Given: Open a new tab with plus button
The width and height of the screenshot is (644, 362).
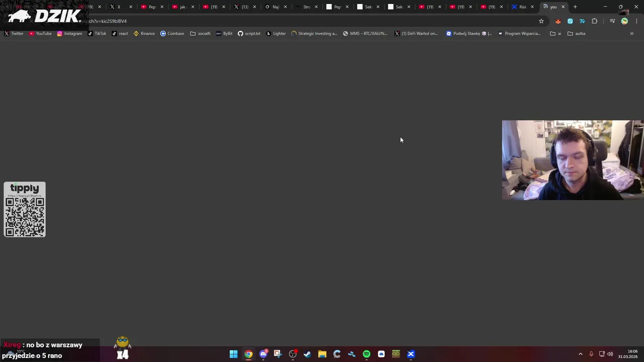Looking at the screenshot, I should tap(575, 7).
